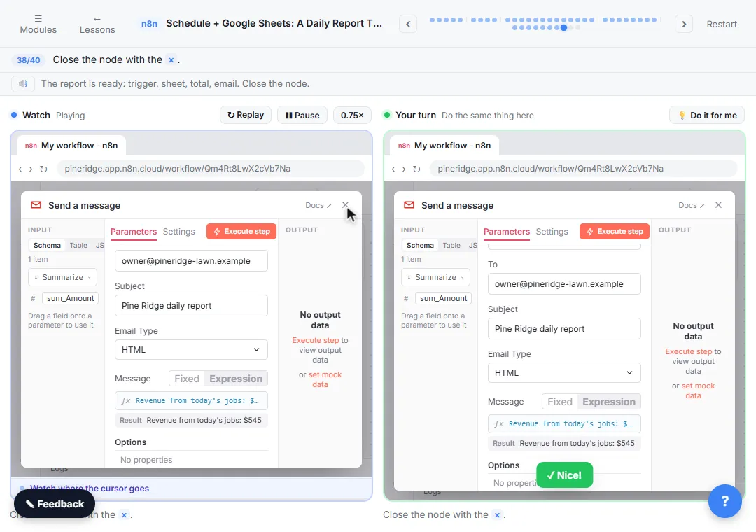Switch Message to Expression in Your turn
The width and height of the screenshot is (756, 532).
coord(609,402)
